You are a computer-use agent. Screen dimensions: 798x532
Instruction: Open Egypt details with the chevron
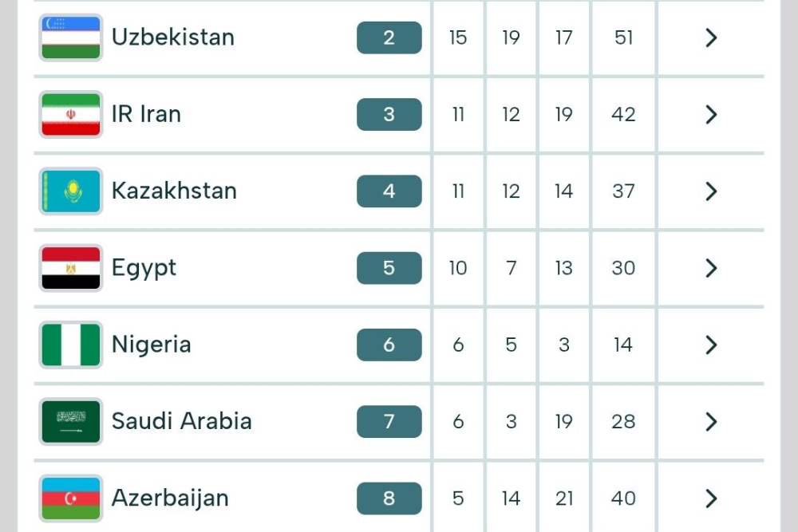[x=711, y=268]
